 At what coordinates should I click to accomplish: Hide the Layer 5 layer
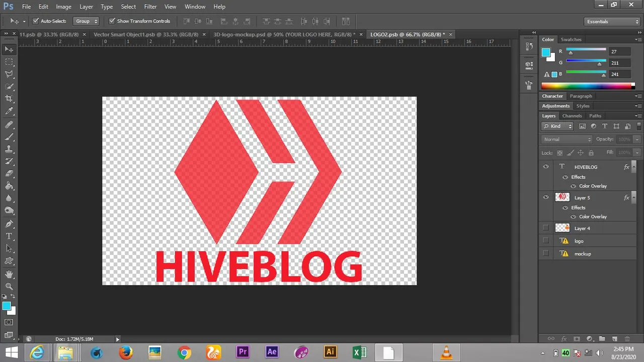[x=546, y=198]
